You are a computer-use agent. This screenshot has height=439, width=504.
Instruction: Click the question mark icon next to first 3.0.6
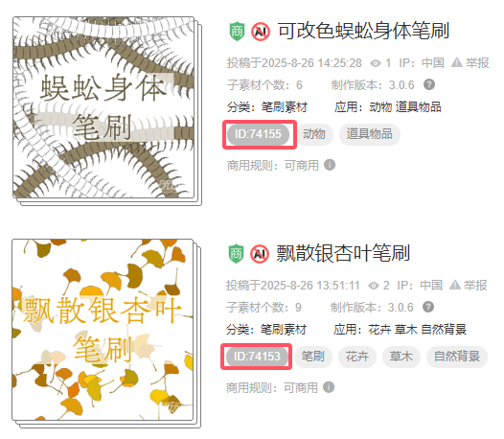[429, 84]
